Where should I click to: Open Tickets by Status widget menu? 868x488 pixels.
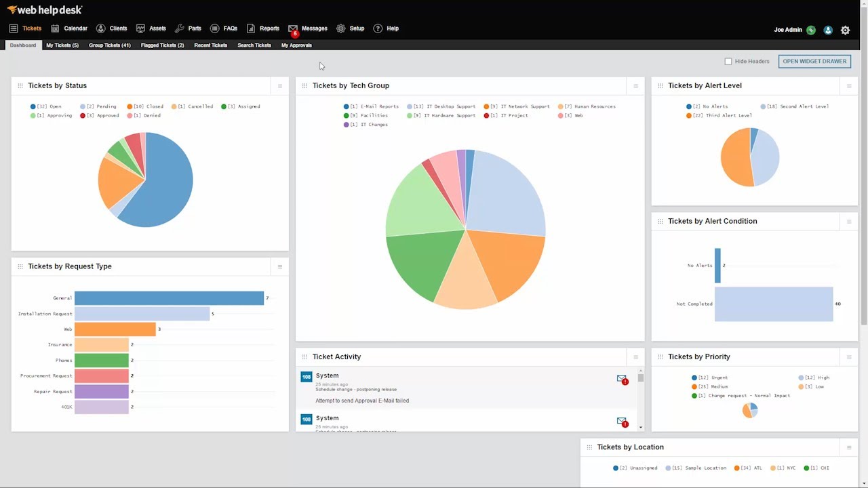(x=280, y=86)
